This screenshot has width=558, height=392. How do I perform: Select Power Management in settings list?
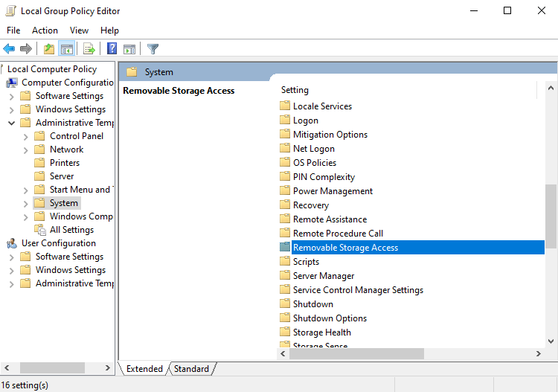click(x=333, y=191)
